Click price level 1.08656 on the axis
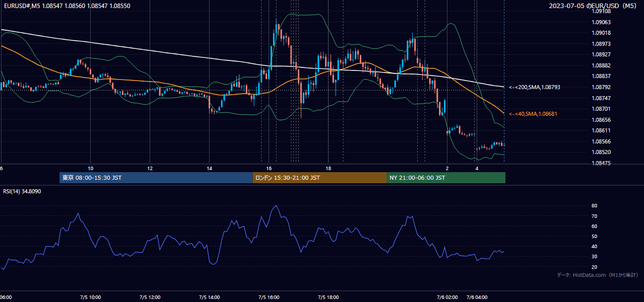This screenshot has height=302, width=644. click(x=601, y=120)
